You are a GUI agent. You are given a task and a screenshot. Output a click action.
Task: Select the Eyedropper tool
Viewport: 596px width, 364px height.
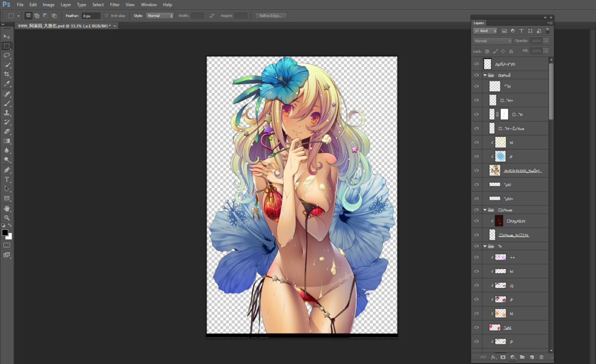coord(7,84)
